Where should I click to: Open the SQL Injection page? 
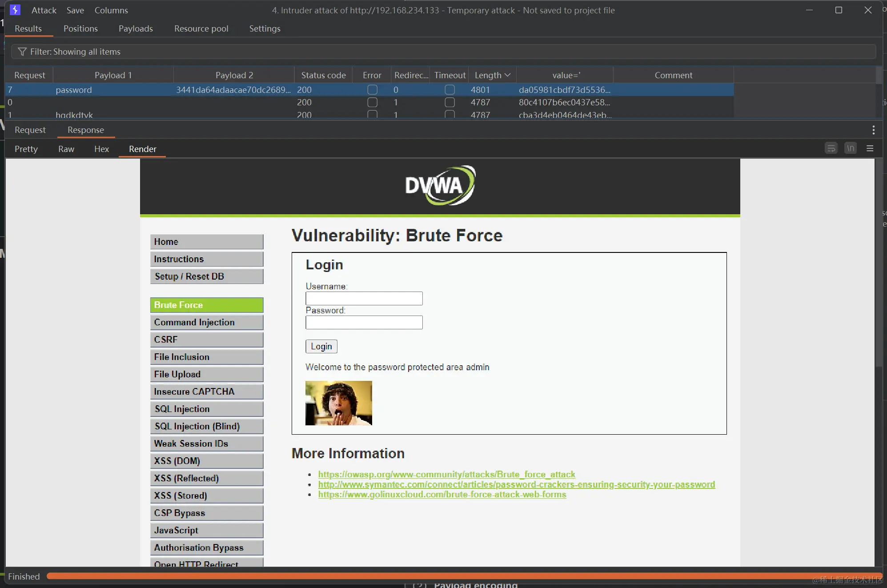pos(207,409)
